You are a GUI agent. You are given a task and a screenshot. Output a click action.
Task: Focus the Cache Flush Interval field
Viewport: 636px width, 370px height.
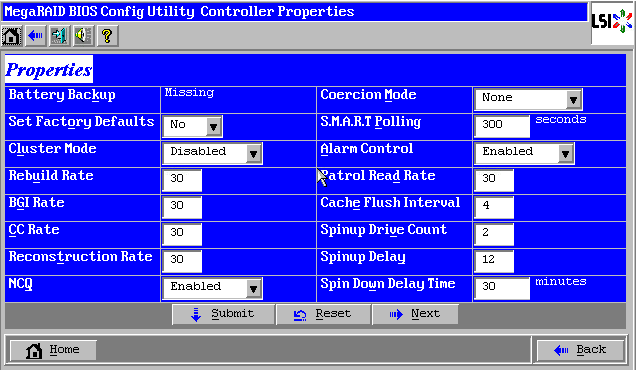pyautogui.click(x=494, y=207)
